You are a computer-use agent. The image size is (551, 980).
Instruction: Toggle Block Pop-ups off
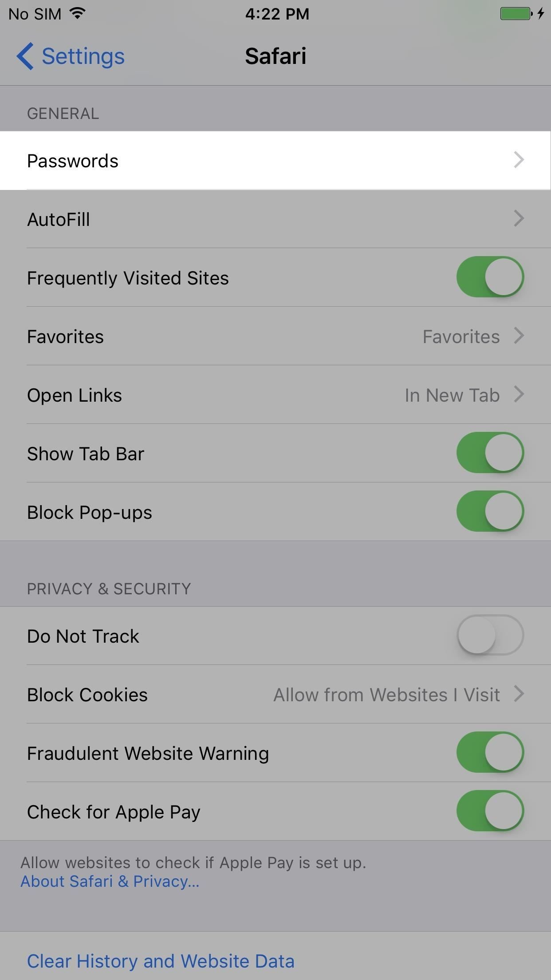point(490,512)
